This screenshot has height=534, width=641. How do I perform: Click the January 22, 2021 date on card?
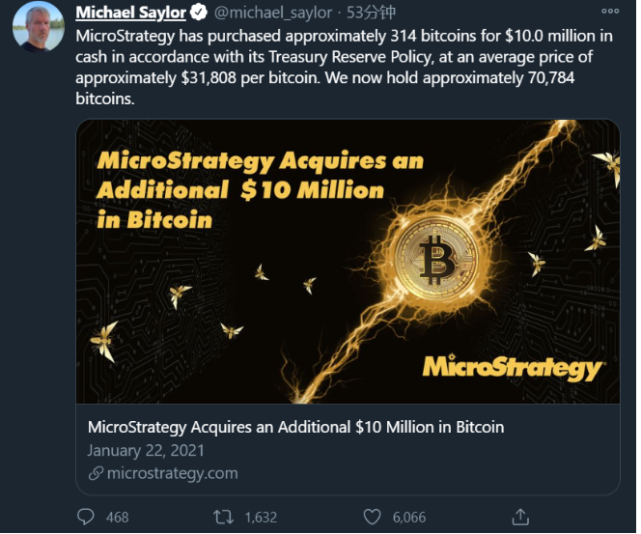[146, 451]
